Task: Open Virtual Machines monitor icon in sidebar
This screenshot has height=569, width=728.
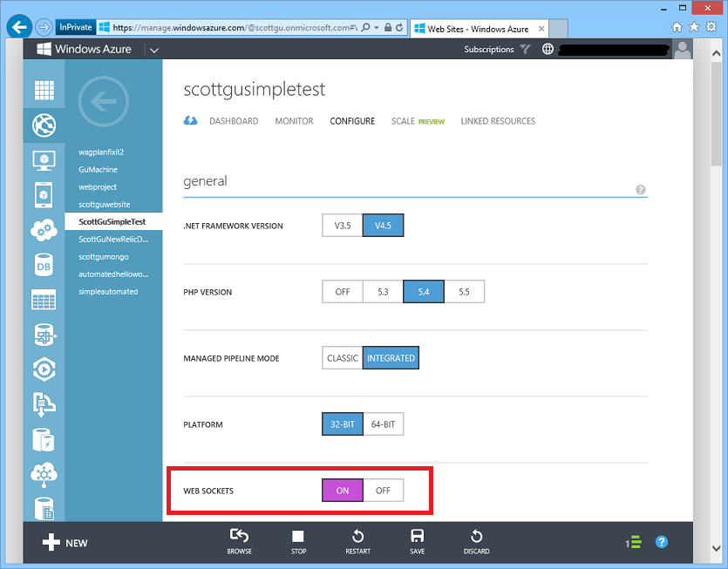Action: coord(44,160)
